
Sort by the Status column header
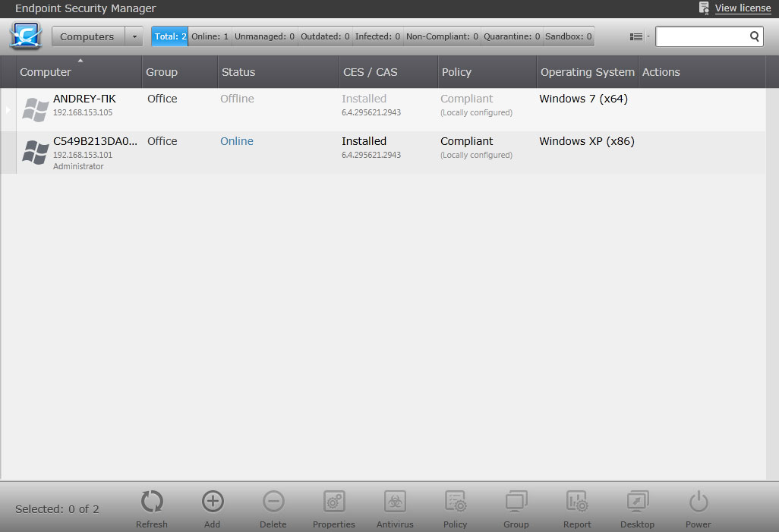278,72
